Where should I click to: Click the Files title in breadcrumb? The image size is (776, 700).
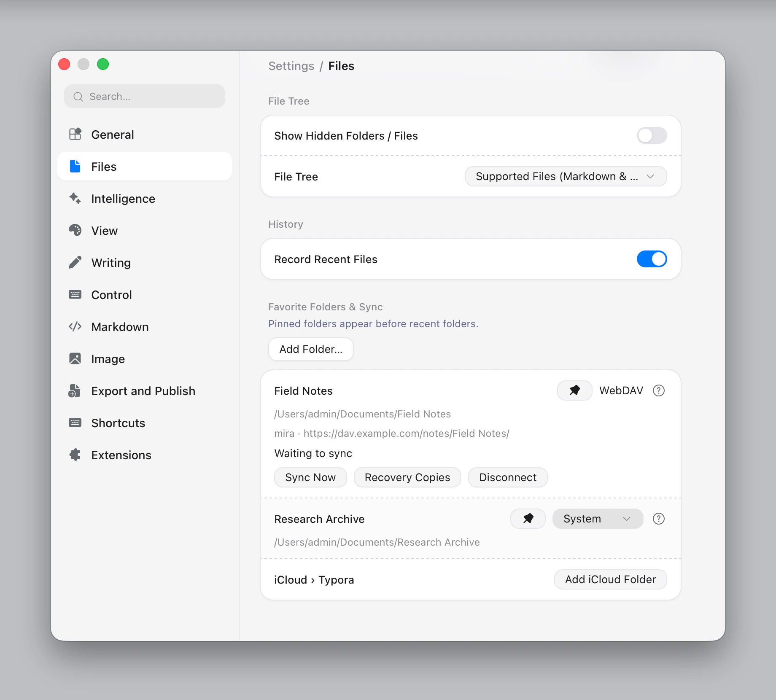click(341, 66)
